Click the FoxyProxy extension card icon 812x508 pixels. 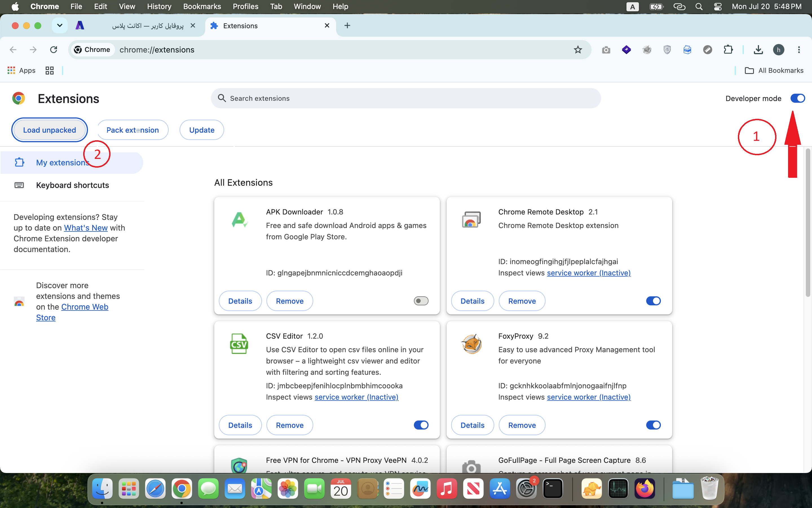(471, 344)
